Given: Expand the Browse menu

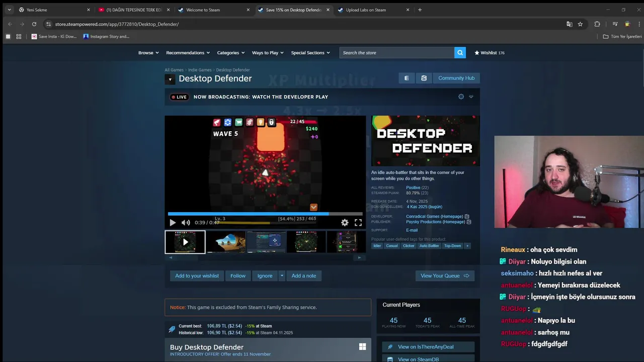Looking at the screenshot, I should (x=148, y=52).
